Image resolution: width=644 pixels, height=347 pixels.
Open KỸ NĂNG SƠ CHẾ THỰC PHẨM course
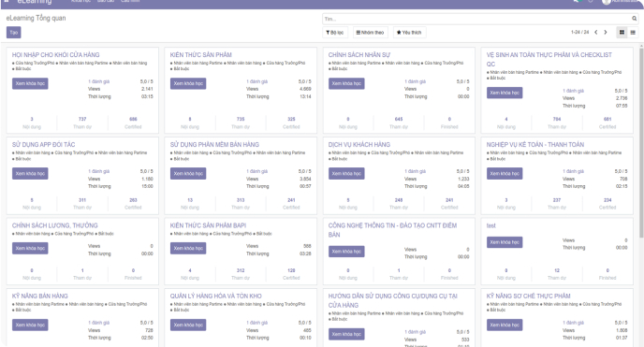528,296
